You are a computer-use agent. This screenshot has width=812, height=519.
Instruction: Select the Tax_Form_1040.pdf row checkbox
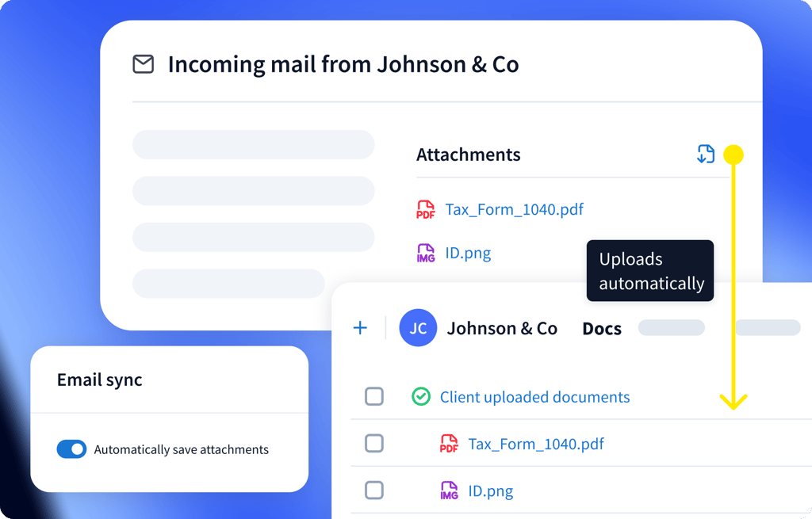point(374,444)
